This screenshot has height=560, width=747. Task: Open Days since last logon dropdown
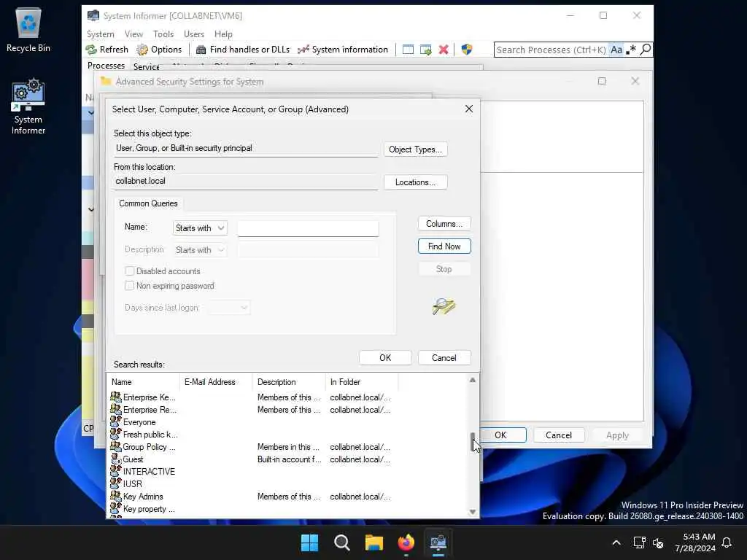(229, 308)
